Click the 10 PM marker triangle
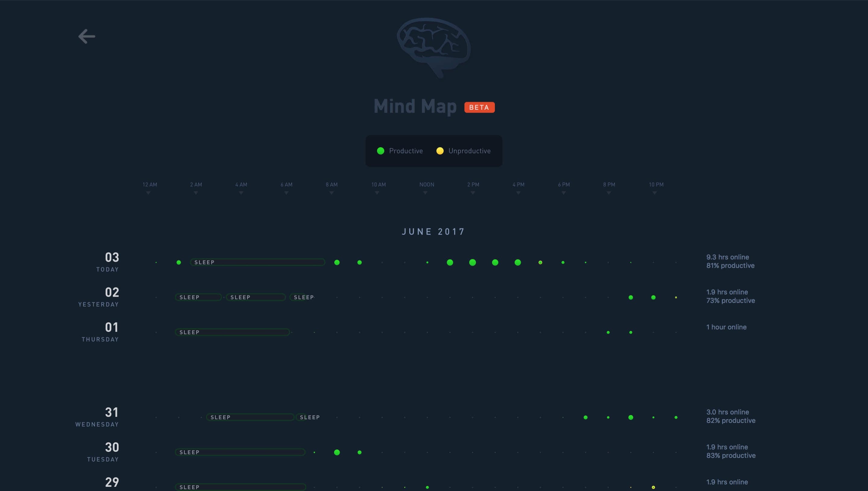The height and width of the screenshot is (491, 868). (654, 193)
